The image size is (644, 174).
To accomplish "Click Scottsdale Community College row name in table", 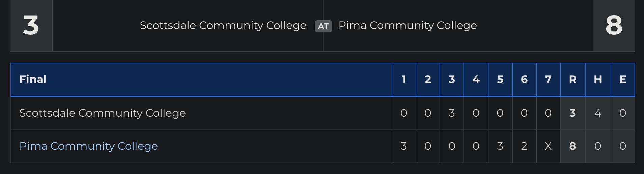I will (103, 113).
